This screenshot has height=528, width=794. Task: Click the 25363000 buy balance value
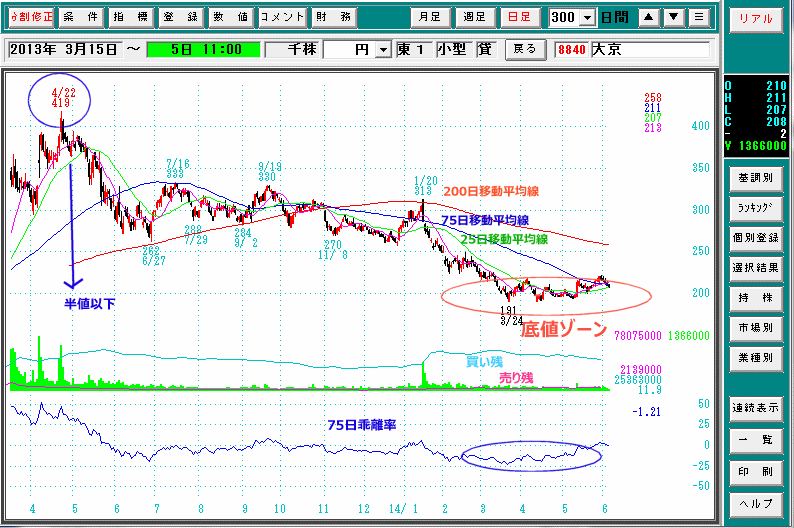(638, 380)
